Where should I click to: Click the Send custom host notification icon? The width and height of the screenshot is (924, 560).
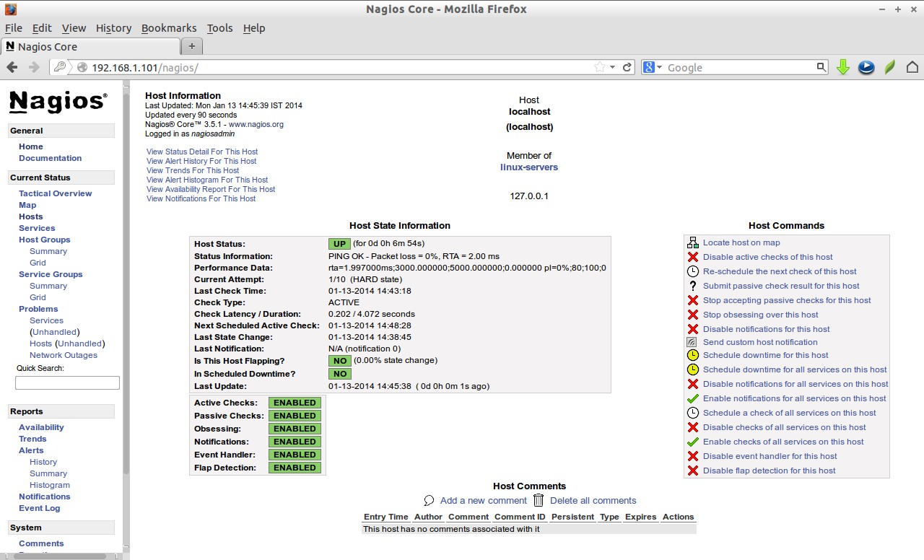(692, 342)
